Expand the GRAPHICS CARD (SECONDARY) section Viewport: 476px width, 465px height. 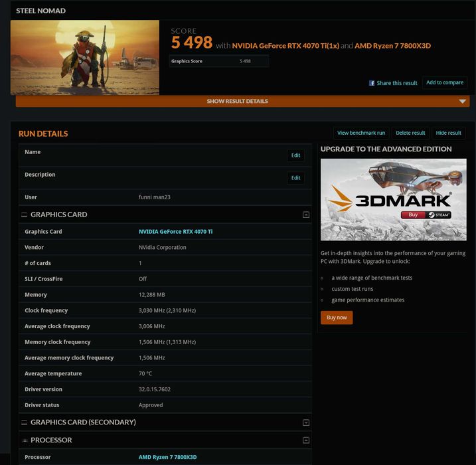coord(306,422)
